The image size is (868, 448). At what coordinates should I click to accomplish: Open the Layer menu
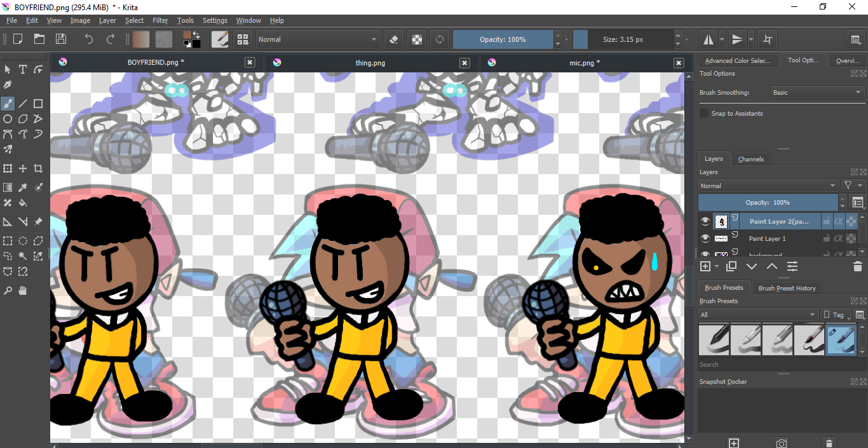pos(107,20)
